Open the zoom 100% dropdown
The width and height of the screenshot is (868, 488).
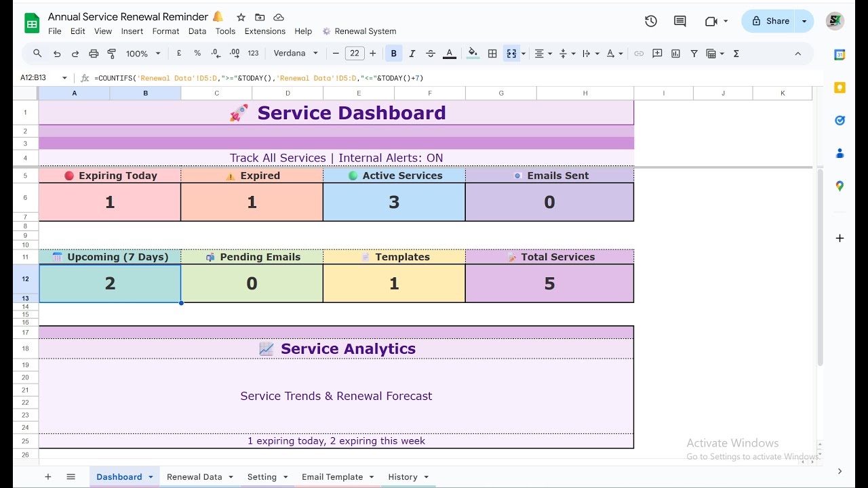point(143,54)
